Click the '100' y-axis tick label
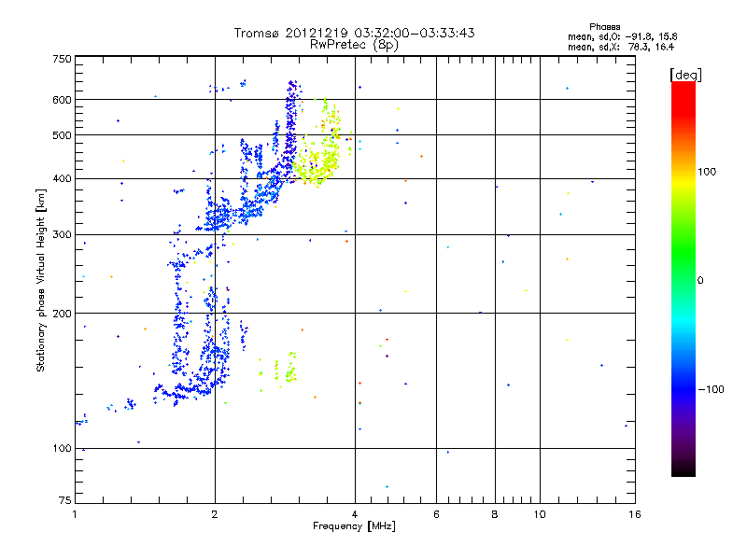The width and height of the screenshot is (747, 560). tap(62, 449)
